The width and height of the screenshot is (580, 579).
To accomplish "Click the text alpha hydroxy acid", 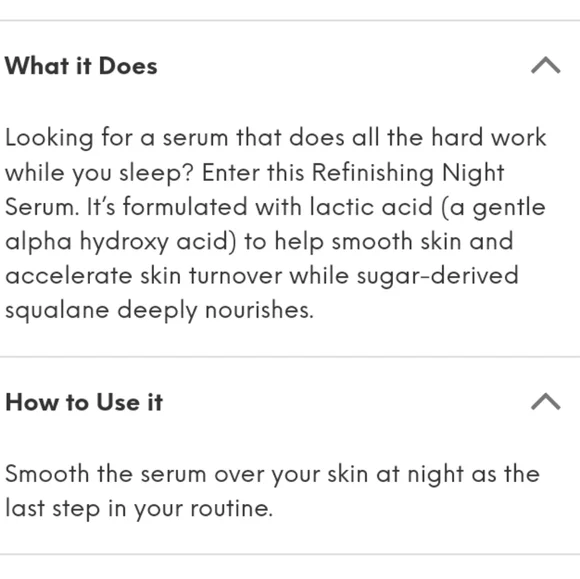I will 118,242.
